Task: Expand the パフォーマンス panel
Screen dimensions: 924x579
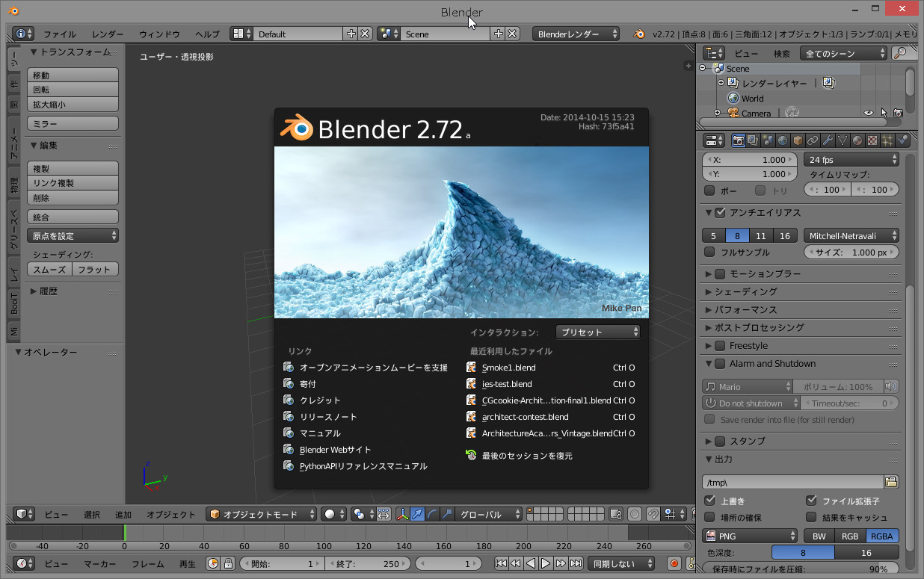Action: [745, 310]
